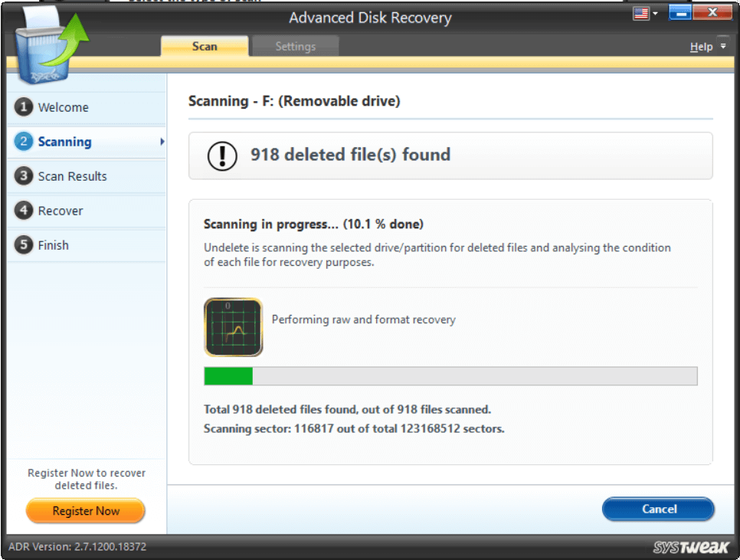This screenshot has width=740, height=560.
Task: Select the Scan tab
Action: click(x=204, y=46)
